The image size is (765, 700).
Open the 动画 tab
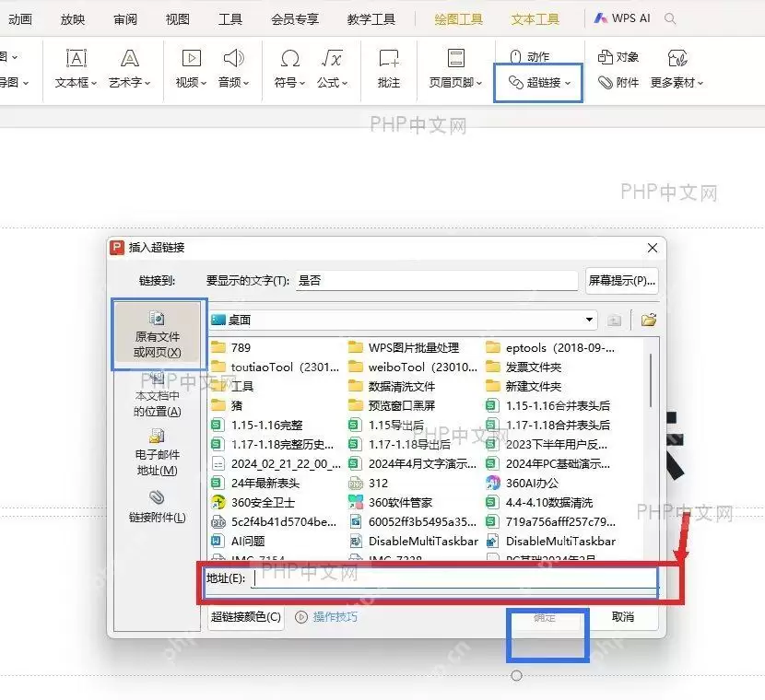point(20,19)
